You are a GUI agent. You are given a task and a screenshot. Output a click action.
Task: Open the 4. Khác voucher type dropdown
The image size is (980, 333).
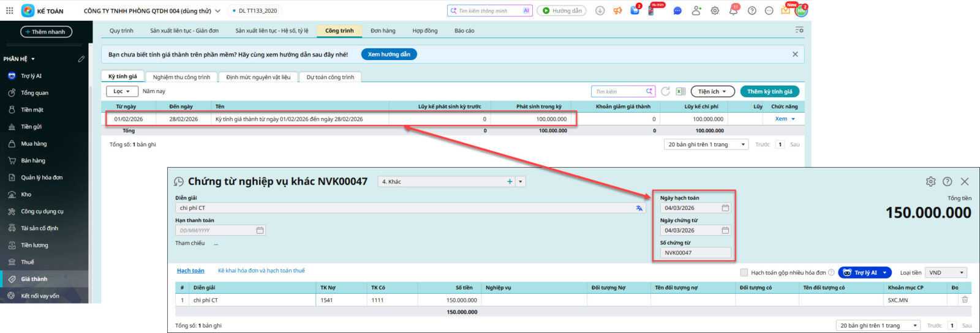(x=521, y=182)
